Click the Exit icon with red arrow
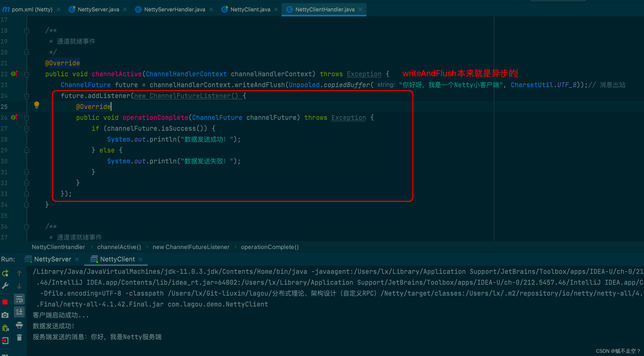The width and height of the screenshot is (644, 356). click(x=5, y=340)
